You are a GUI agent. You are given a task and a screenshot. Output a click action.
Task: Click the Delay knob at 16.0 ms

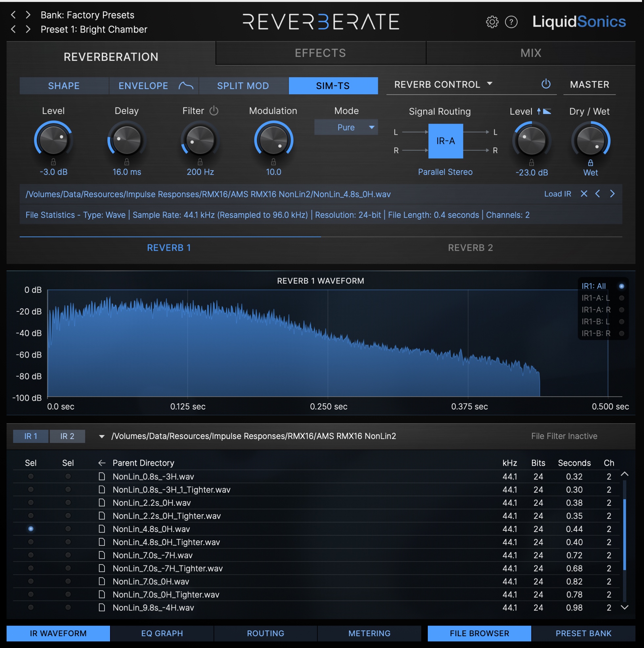[127, 140]
